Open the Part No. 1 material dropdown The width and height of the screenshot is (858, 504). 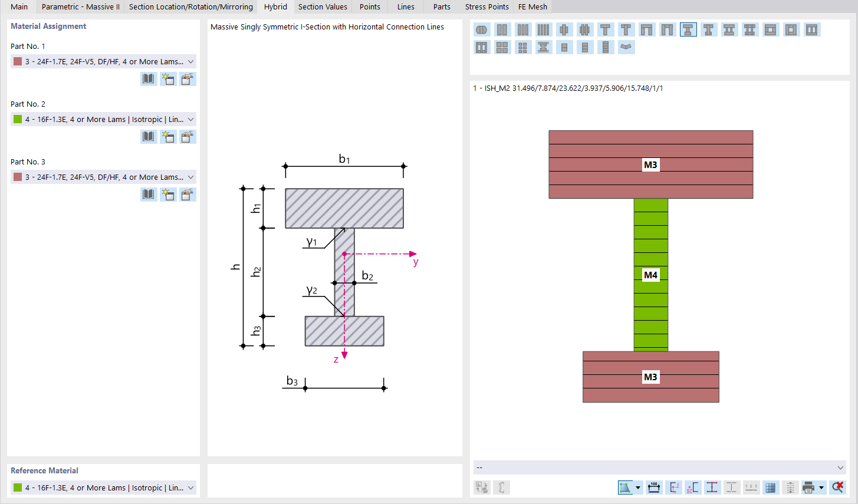click(103, 61)
